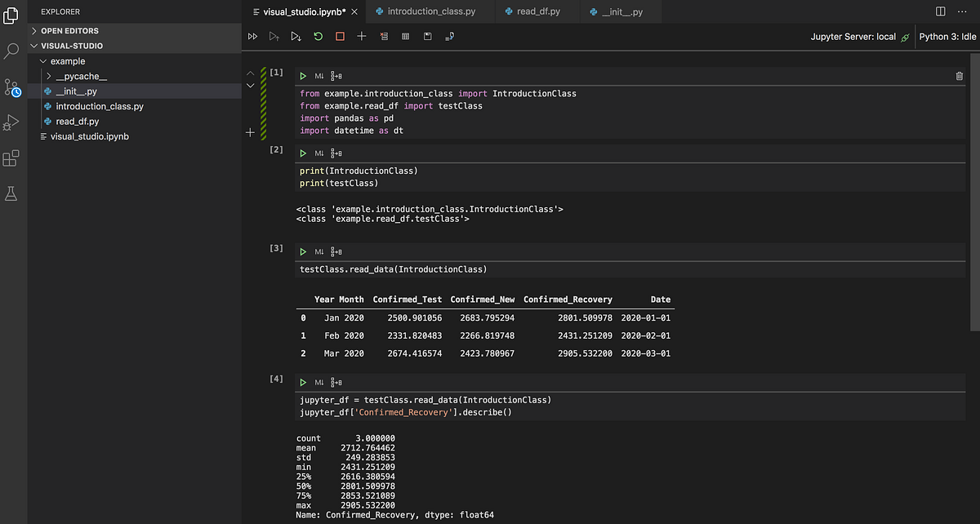Collapse the example folder
This screenshot has height=524, width=980.
pyautogui.click(x=67, y=61)
